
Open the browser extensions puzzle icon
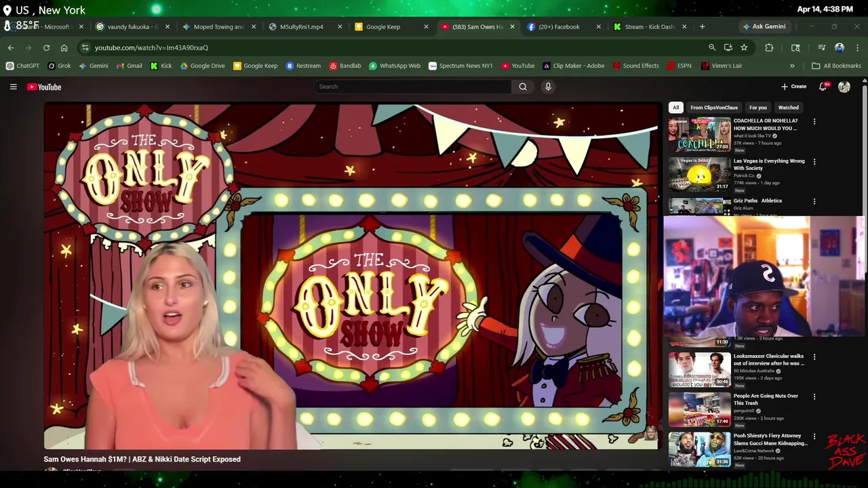[x=769, y=47]
